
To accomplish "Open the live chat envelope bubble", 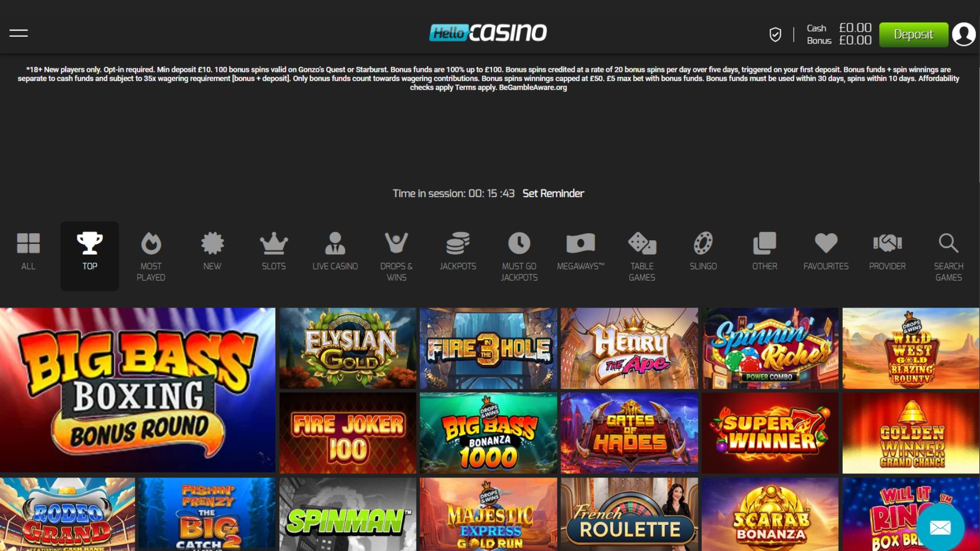I will coord(940,528).
